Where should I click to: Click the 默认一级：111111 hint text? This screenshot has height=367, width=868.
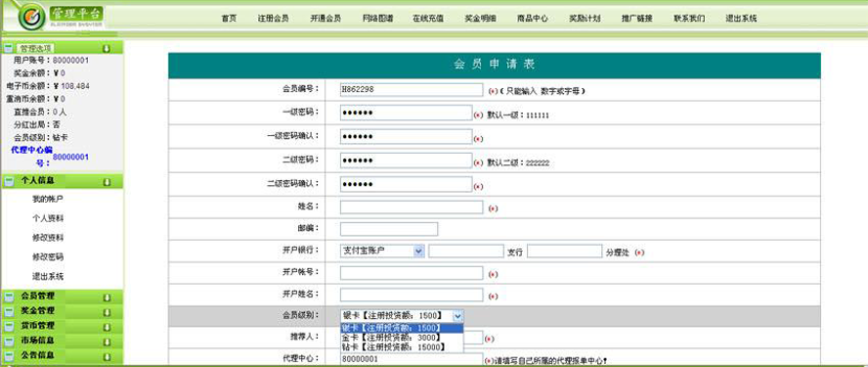[x=518, y=115]
